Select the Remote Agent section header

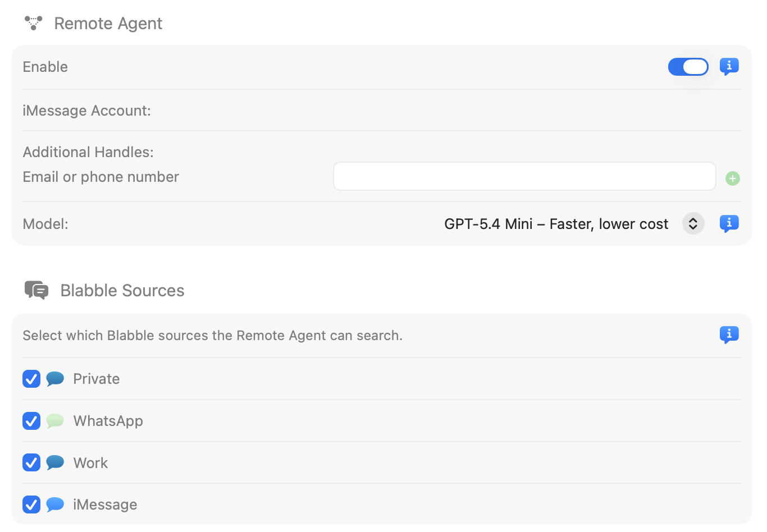(108, 23)
